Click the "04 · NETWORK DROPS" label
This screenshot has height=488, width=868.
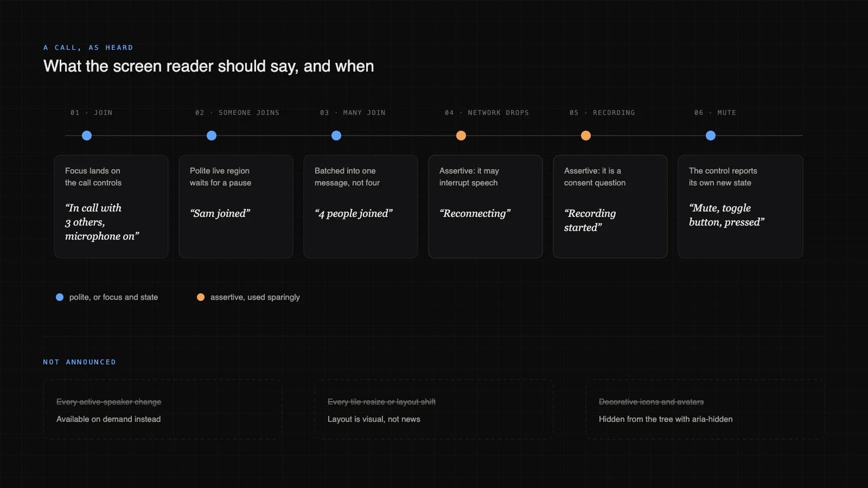[487, 113]
